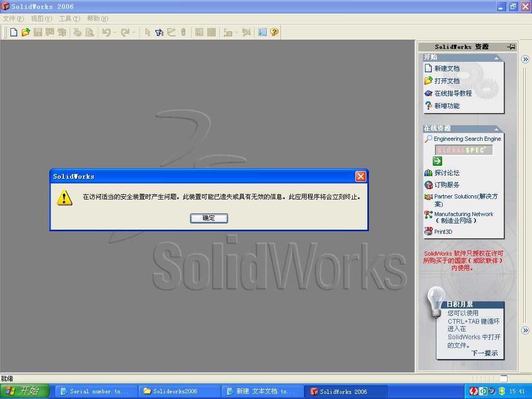Click the yellow Help question icon
Screen dimensions: 532x399
click(274, 32)
